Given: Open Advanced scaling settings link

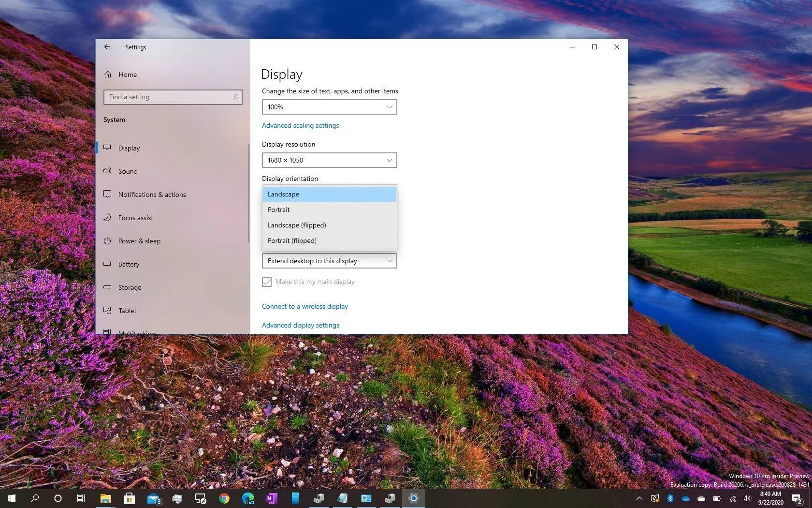Looking at the screenshot, I should (x=300, y=126).
